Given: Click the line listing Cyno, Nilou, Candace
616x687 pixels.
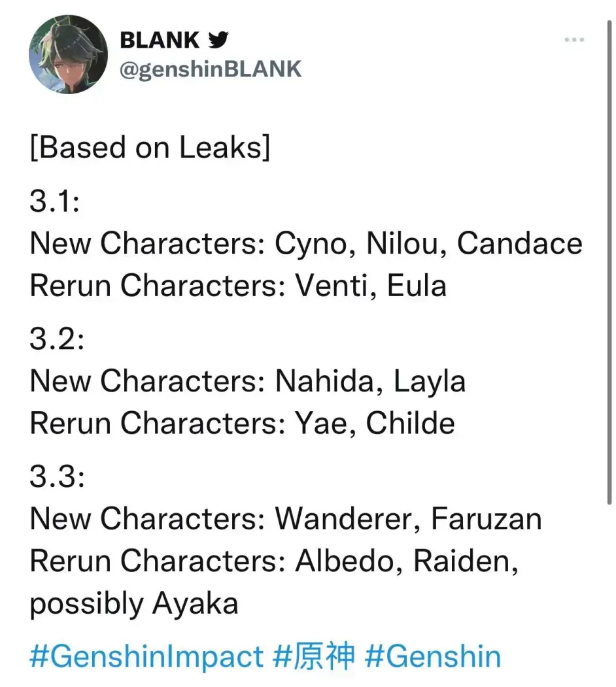Looking at the screenshot, I should click(306, 244).
